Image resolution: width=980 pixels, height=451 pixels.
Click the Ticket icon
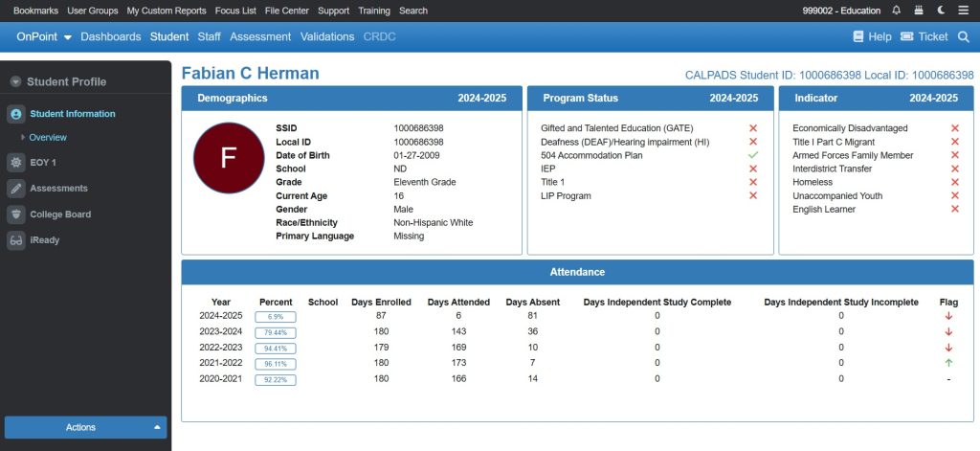coord(906,37)
